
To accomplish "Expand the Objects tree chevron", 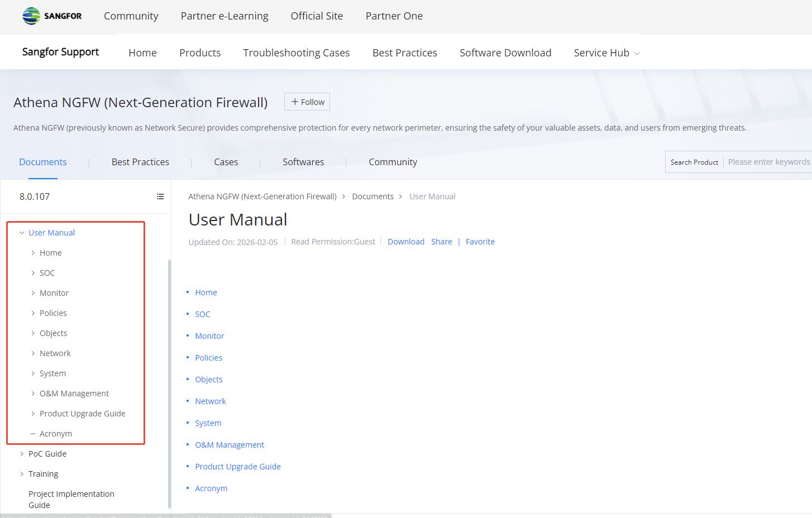I will point(33,333).
